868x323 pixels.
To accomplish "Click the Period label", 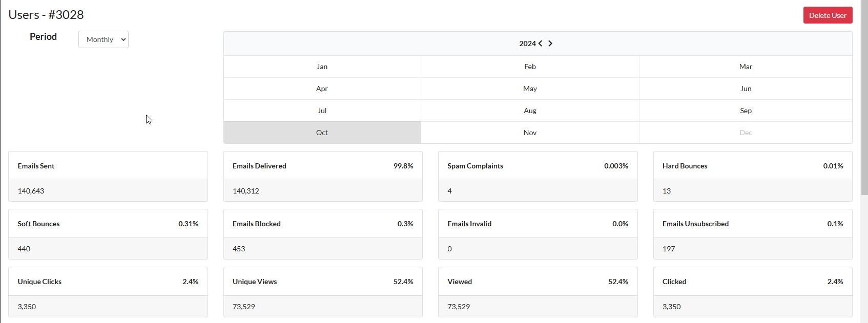I will (43, 37).
